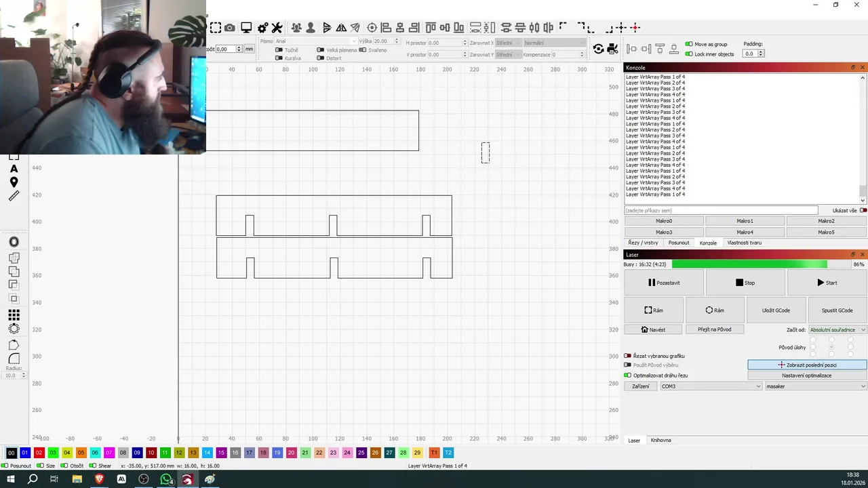Open device settings gear icon
Viewport: 868px width, 488px height.
[x=262, y=28]
